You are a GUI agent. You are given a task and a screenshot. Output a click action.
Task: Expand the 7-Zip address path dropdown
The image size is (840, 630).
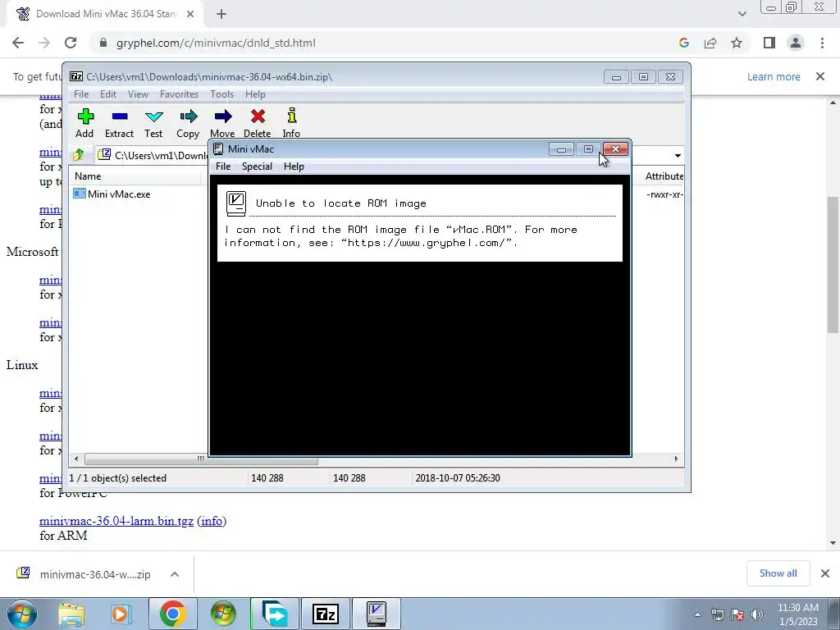(x=678, y=156)
